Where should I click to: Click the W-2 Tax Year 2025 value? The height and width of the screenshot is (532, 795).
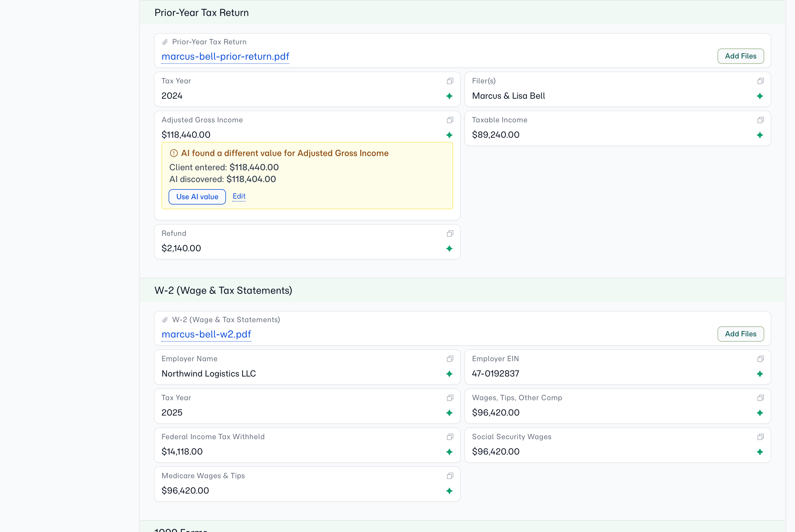(x=172, y=413)
